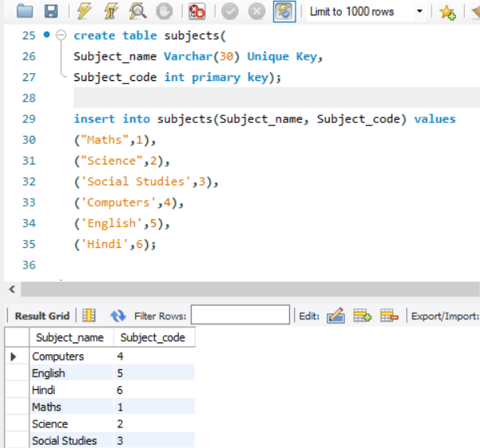The height and width of the screenshot is (448, 480).
Task: Select the 'English' cell
Action: [72, 373]
